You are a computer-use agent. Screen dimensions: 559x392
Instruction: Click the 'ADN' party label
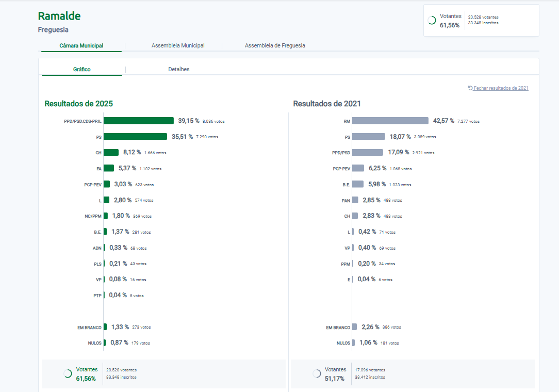click(x=97, y=248)
